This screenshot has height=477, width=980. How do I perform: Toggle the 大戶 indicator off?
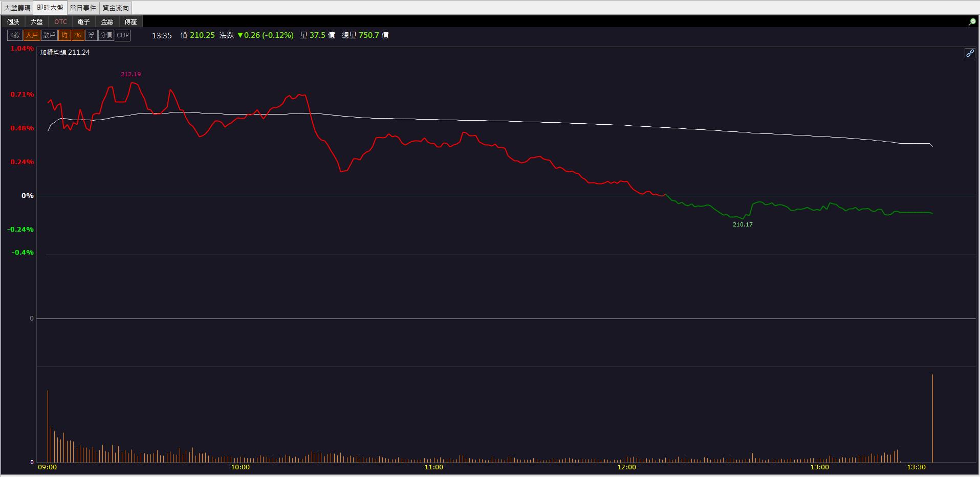pyautogui.click(x=32, y=35)
